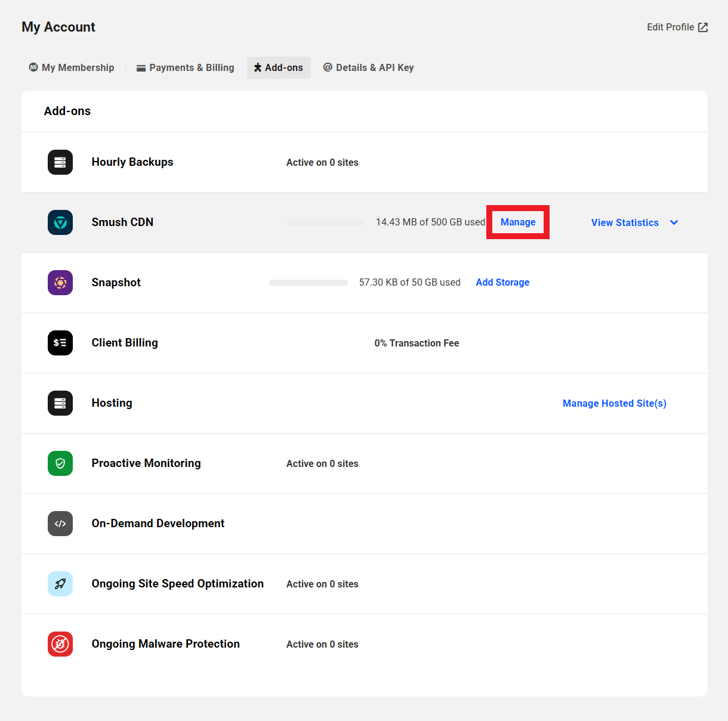Click the green Proactive Monitoring shield icon
Screen dimensions: 728x721
click(x=60, y=463)
